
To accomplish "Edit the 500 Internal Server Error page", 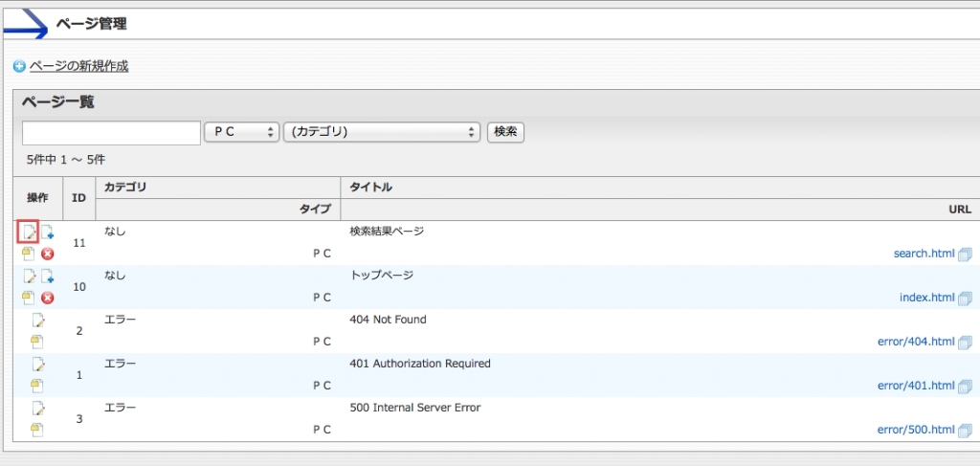I will [x=38, y=408].
